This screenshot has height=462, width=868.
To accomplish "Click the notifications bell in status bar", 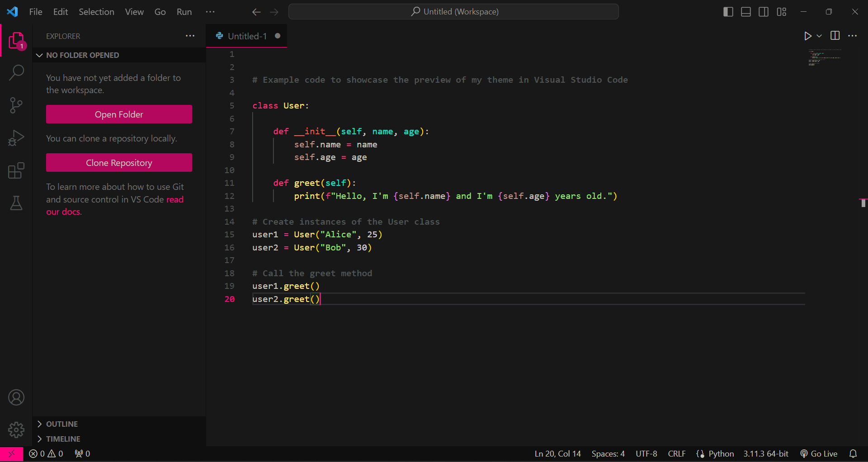I will 853,453.
